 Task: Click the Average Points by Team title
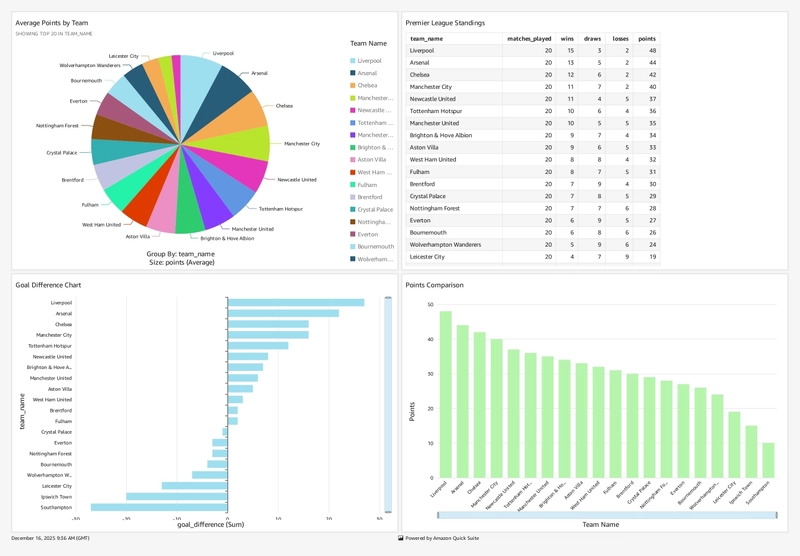tap(52, 23)
